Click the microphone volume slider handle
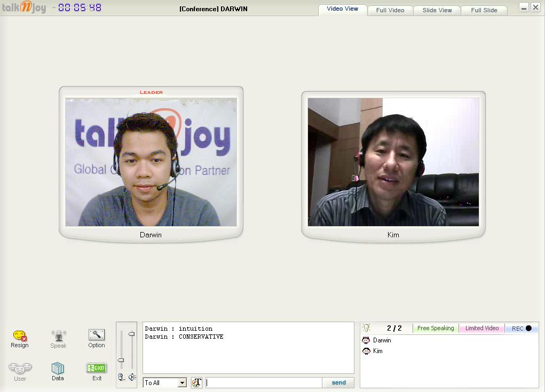The height and width of the screenshot is (392, 545). click(x=121, y=361)
